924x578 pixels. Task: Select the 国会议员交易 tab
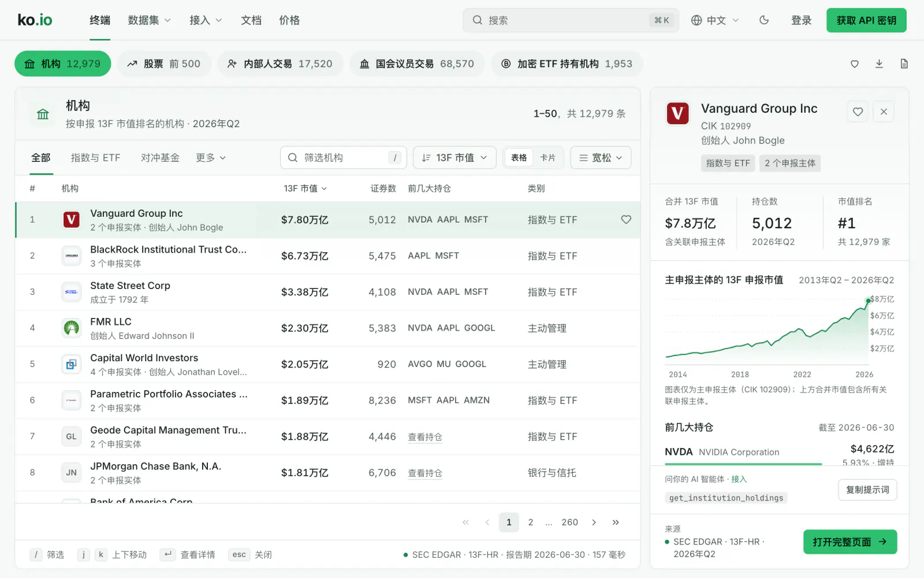click(x=417, y=64)
